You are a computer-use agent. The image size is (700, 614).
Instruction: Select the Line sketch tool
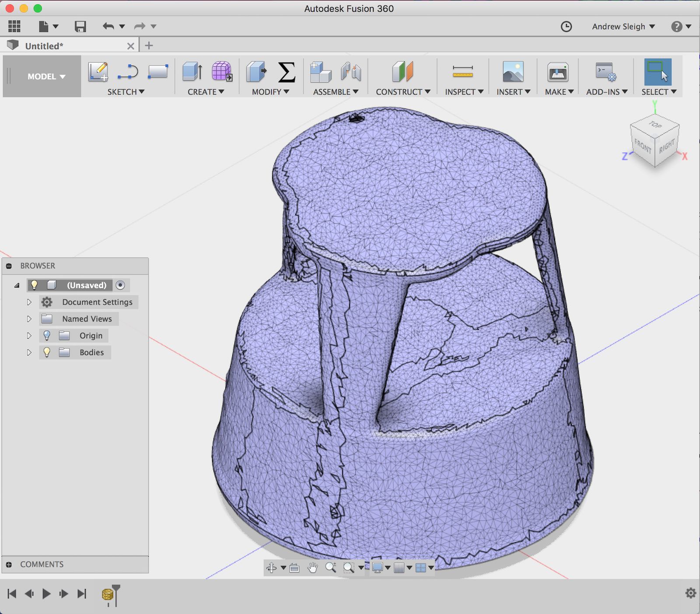coord(128,71)
